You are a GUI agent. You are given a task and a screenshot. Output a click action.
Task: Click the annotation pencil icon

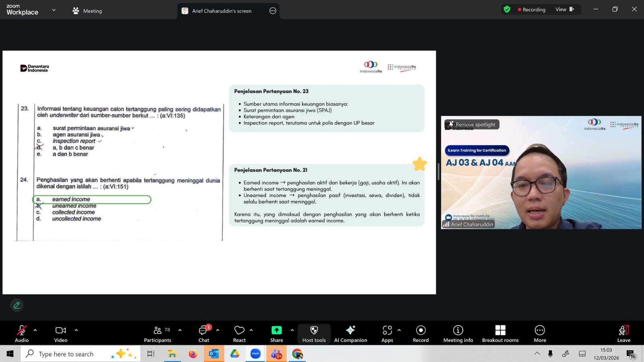click(17, 305)
